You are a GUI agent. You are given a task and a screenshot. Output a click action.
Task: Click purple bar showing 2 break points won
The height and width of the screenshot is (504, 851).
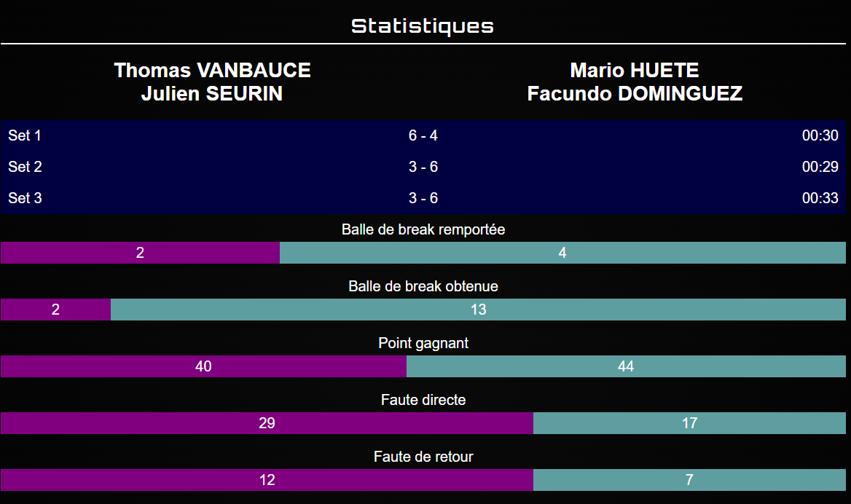click(x=140, y=253)
